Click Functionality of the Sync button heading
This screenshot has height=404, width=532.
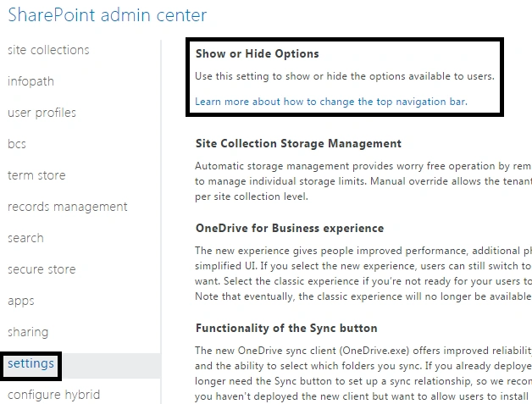click(286, 328)
